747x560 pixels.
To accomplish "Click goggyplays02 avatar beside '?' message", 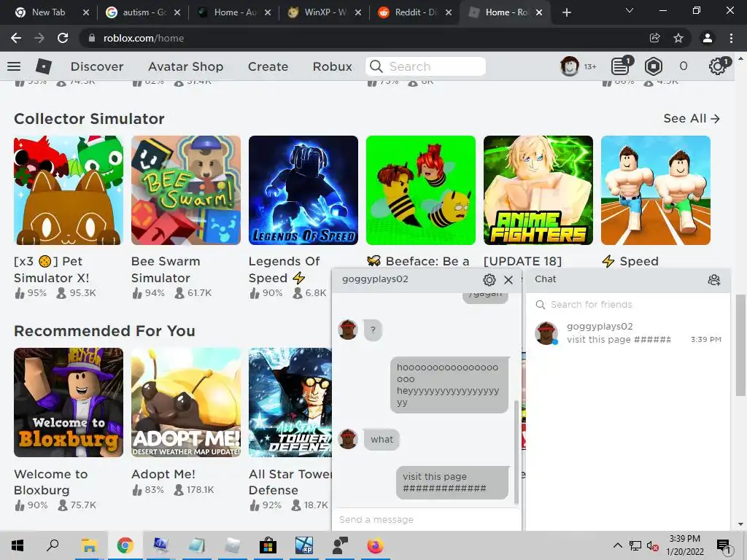I will coord(348,330).
